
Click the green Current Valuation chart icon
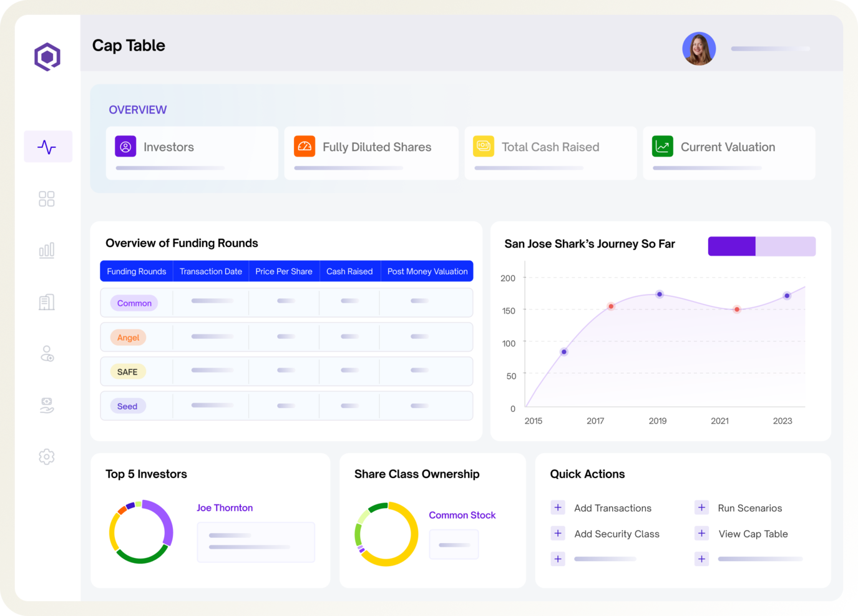tap(662, 146)
